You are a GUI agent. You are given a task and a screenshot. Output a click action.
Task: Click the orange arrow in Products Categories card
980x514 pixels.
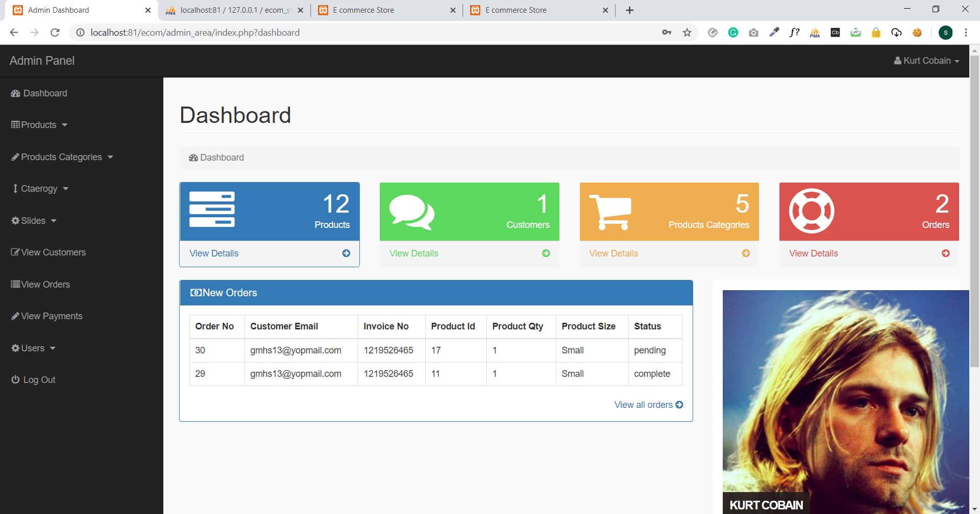(x=746, y=253)
